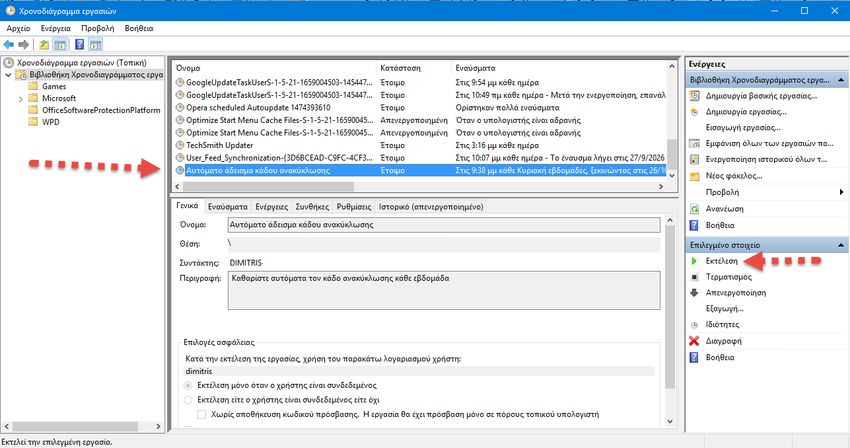This screenshot has width=850, height=448.
Task: Open the Ενέργεια menu
Action: tap(56, 28)
